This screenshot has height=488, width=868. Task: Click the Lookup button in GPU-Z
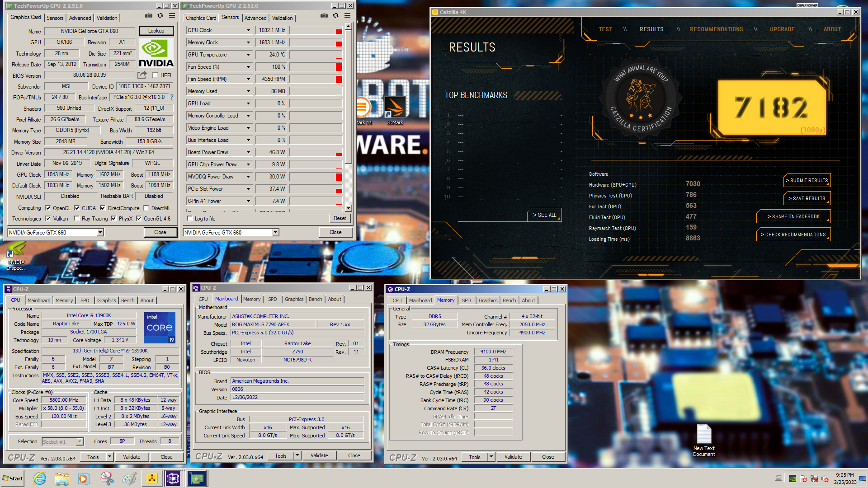pos(156,31)
